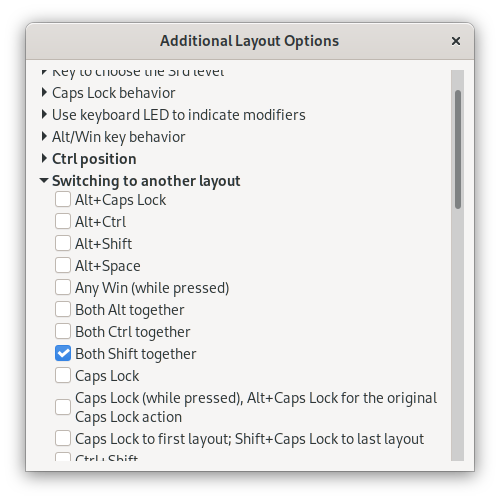Tick the Both Ctrl together checkbox
The width and height of the screenshot is (500, 500).
(x=63, y=331)
